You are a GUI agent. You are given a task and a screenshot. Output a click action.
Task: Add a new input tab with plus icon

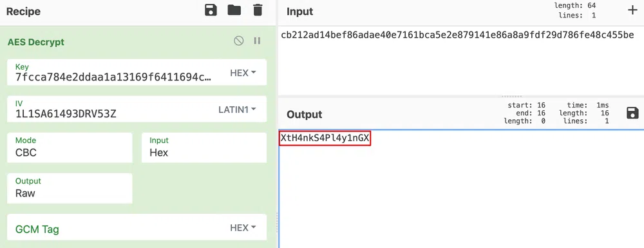tap(633, 11)
